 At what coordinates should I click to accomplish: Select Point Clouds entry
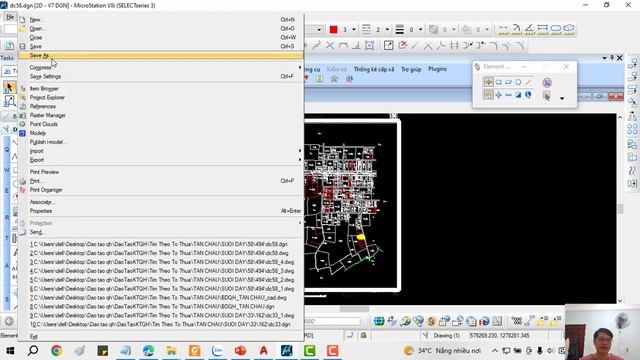(x=161, y=124)
